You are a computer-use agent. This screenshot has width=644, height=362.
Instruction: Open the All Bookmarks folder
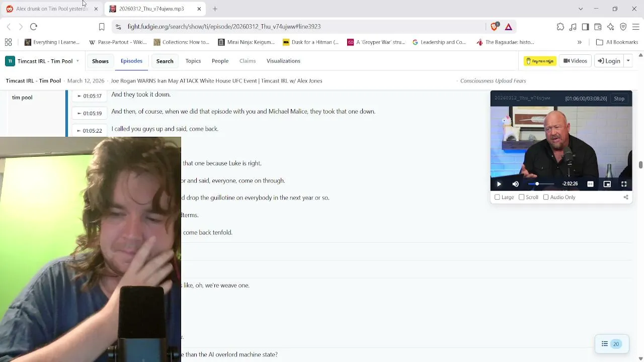pos(617,42)
